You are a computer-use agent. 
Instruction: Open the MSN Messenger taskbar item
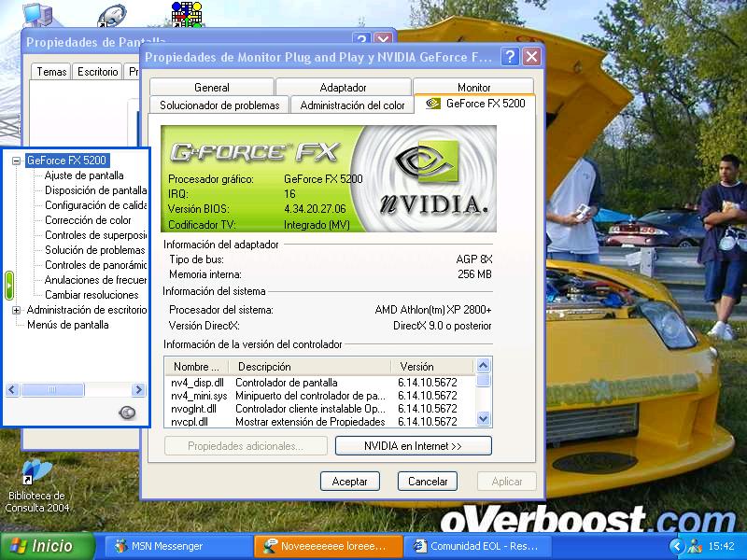[x=177, y=546]
